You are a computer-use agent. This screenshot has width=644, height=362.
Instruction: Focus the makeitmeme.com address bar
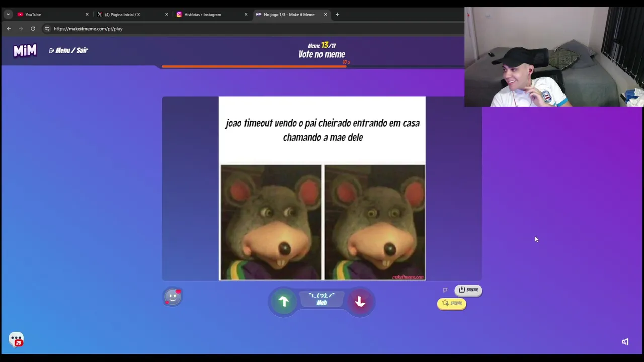point(252,29)
